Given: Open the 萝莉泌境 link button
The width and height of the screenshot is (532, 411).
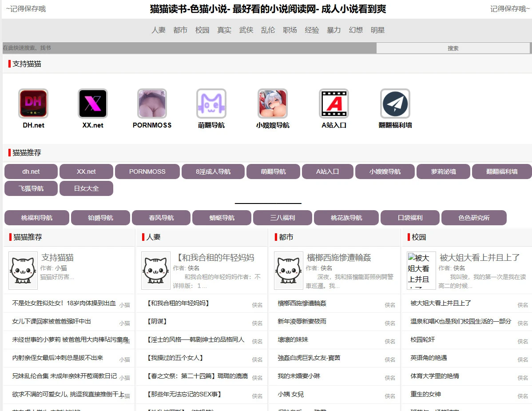Looking at the screenshot, I should click(x=443, y=171).
